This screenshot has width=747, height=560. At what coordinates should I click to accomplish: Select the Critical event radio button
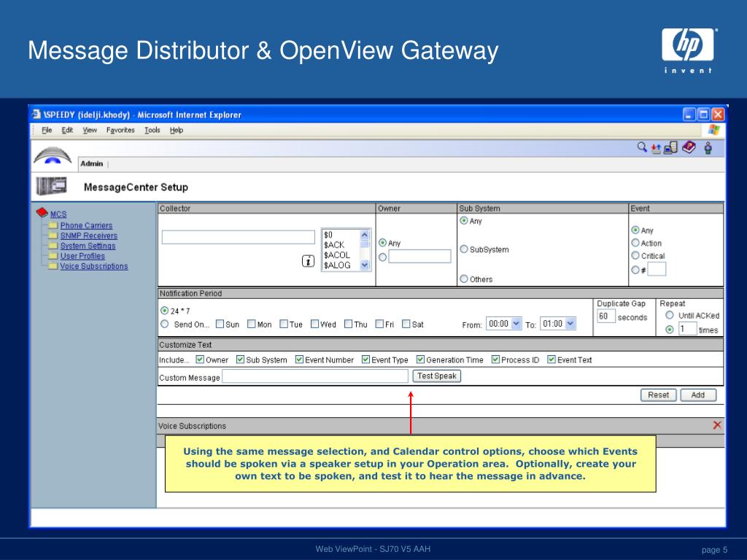click(635, 255)
